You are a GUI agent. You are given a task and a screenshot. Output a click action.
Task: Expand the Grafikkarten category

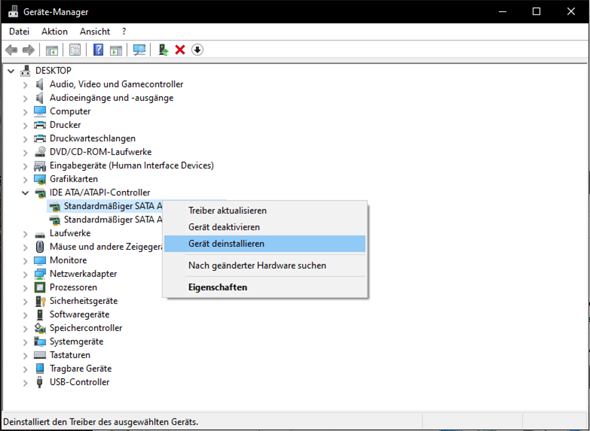[25, 179]
